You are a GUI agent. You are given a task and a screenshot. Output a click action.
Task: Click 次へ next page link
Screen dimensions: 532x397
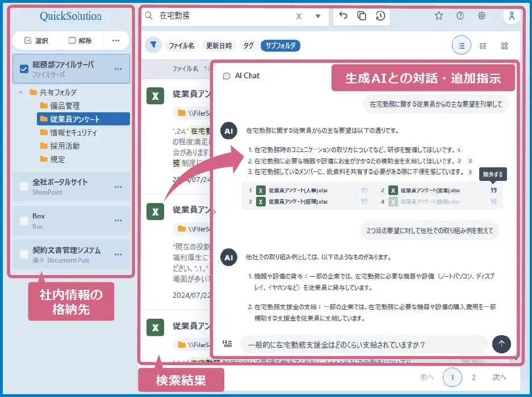[499, 377]
